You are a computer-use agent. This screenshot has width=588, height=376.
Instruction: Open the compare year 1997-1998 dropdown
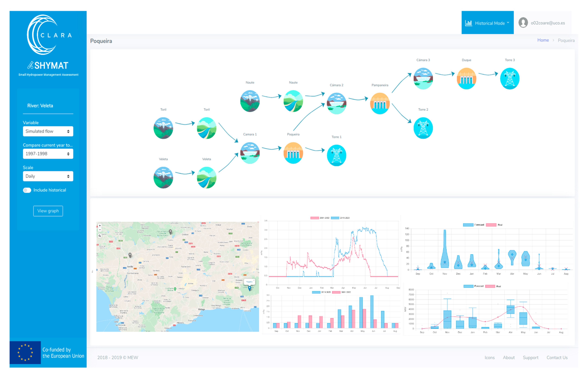point(48,154)
